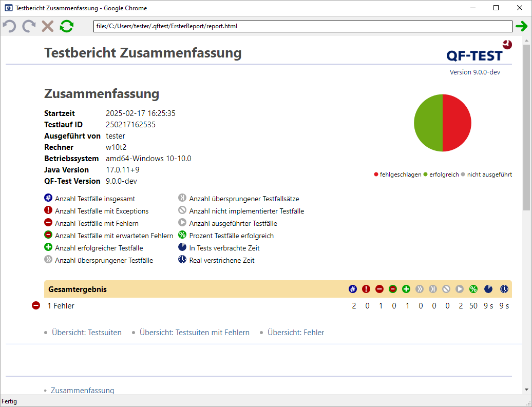Click the red error icon beside 1 Fehler
The width and height of the screenshot is (532, 407).
coord(36,305)
